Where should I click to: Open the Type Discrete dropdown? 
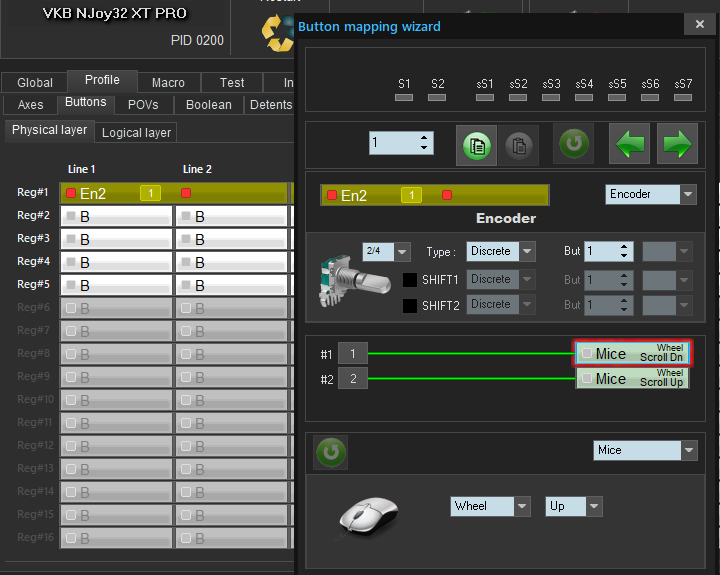click(501, 251)
